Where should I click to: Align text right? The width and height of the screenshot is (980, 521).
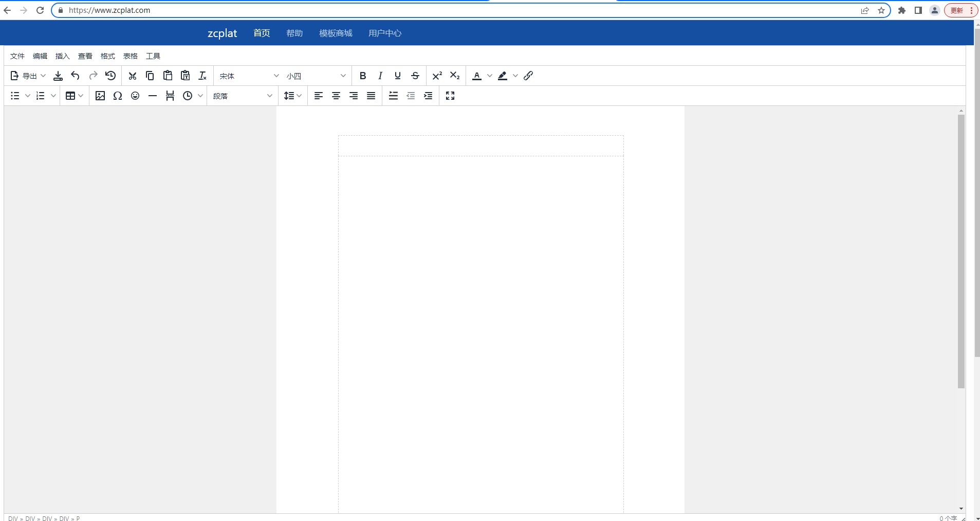point(354,96)
